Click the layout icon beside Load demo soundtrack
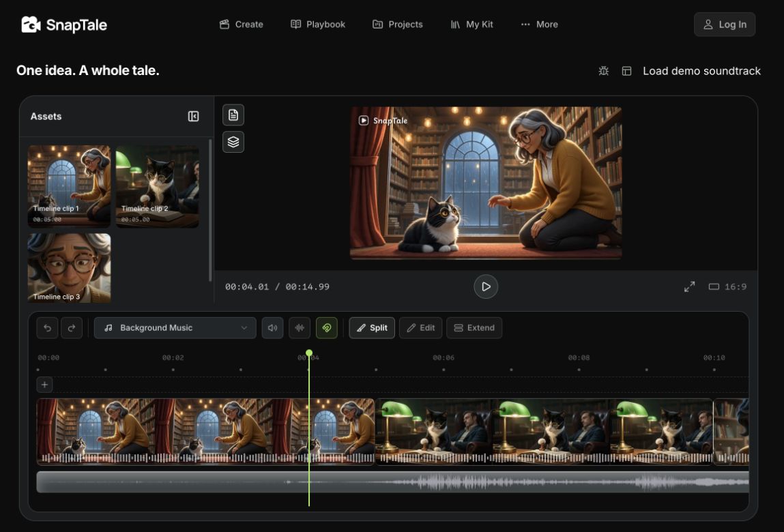 (x=626, y=71)
